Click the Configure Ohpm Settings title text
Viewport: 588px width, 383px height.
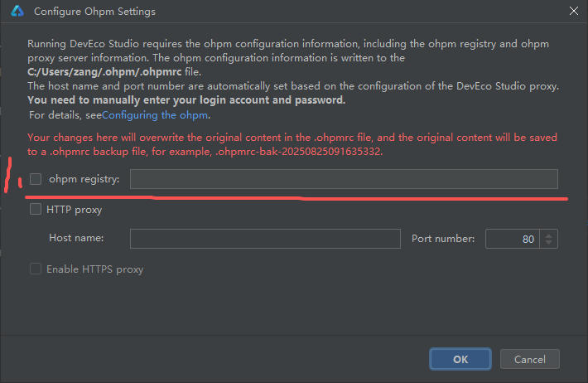(x=94, y=12)
